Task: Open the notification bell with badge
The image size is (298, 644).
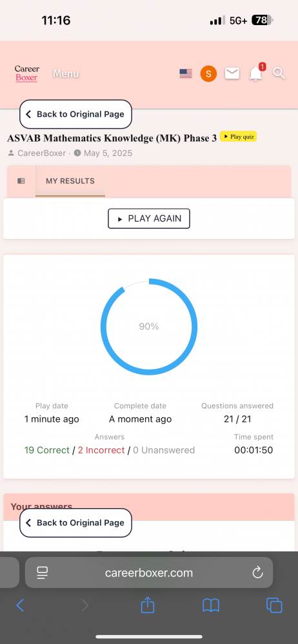Action: [257, 73]
